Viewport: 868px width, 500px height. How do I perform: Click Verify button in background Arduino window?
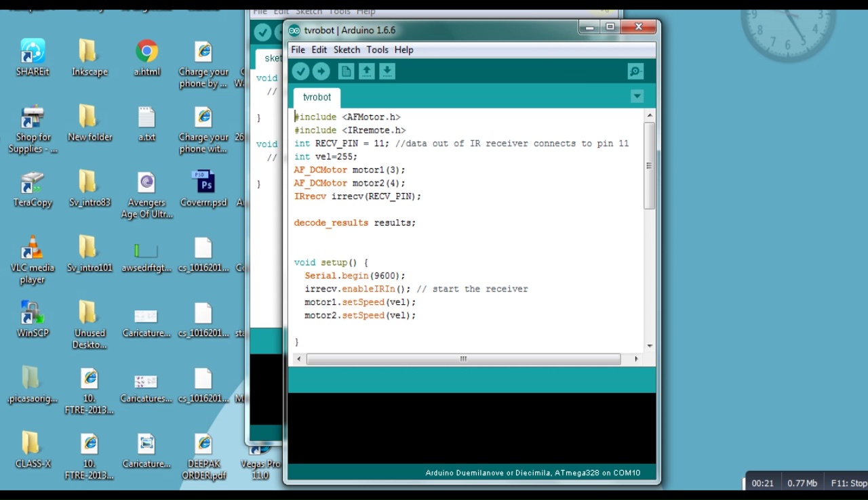point(262,32)
